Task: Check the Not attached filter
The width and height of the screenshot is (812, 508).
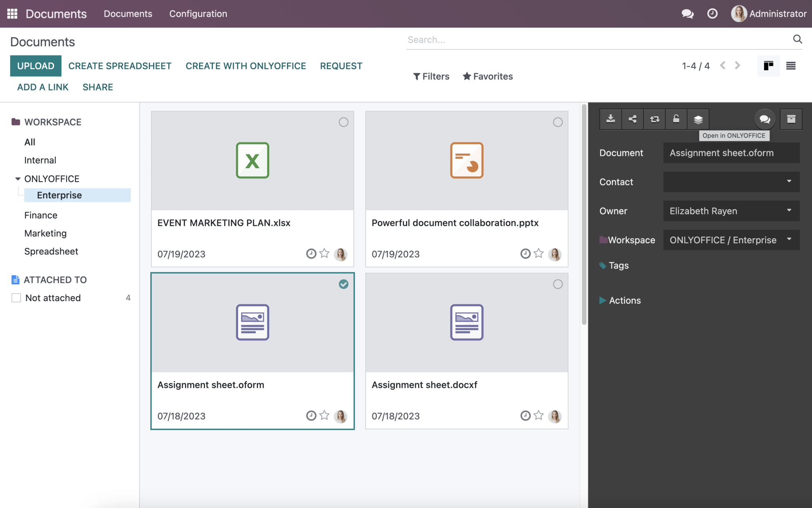Action: (16, 297)
